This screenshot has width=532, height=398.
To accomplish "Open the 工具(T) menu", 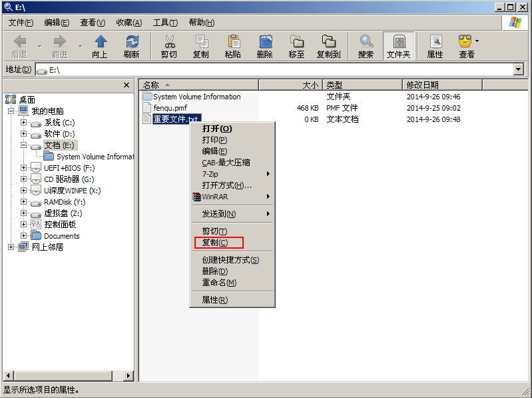I will (165, 23).
